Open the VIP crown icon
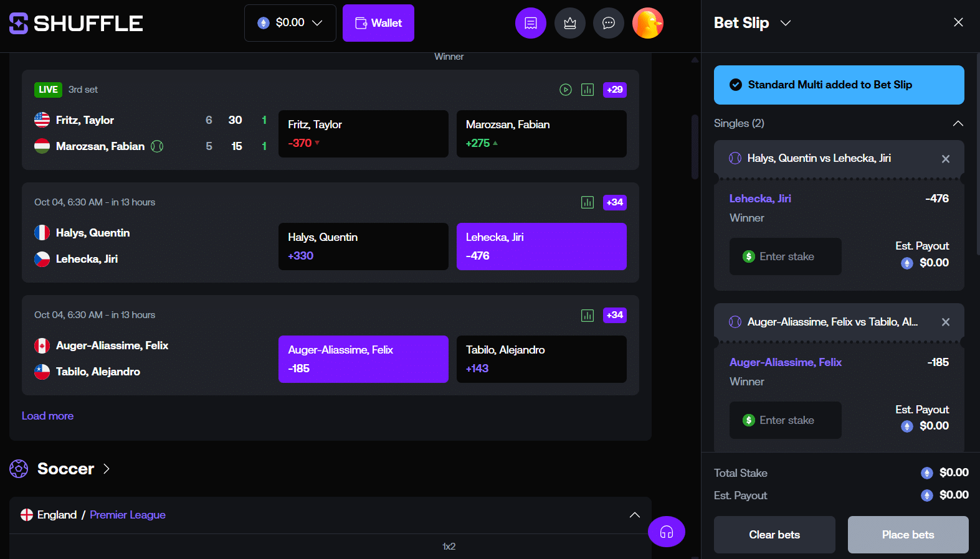The height and width of the screenshot is (559, 980). pos(570,23)
